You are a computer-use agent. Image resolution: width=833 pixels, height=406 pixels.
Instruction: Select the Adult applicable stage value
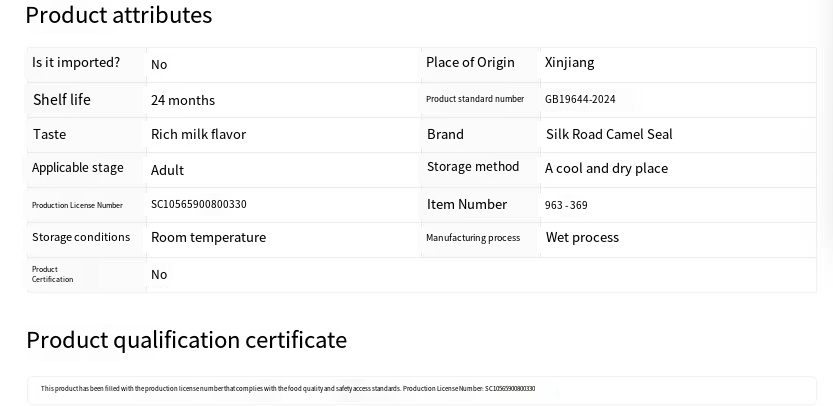click(x=167, y=170)
